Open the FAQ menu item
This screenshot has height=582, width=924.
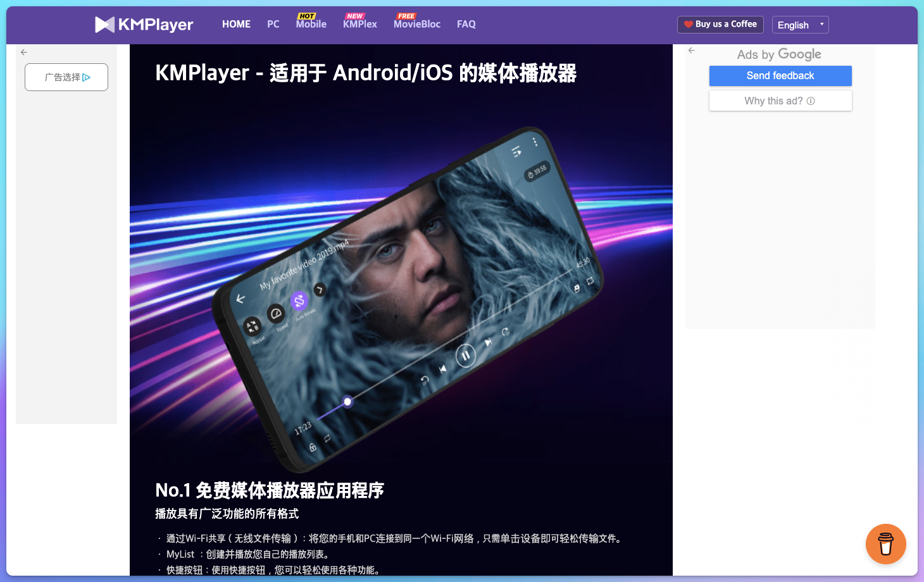pos(466,24)
